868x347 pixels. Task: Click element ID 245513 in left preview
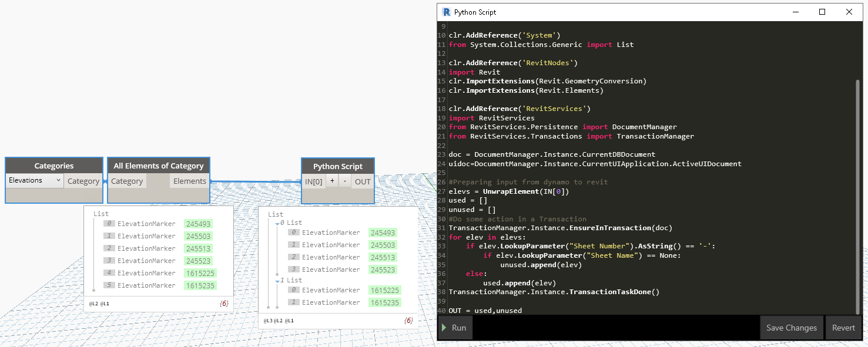pyautogui.click(x=198, y=248)
